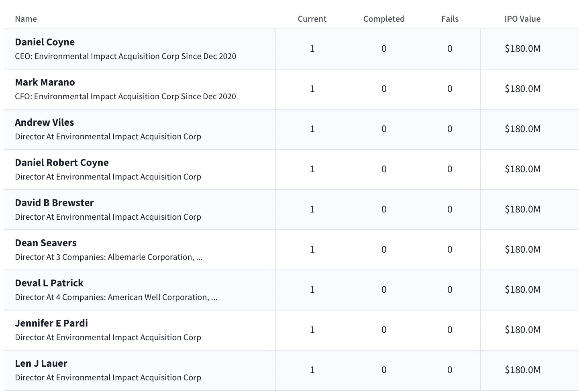Click Deval L Patrick's Completed count 0
Screen dimensions: 579x392
pyautogui.click(x=384, y=290)
